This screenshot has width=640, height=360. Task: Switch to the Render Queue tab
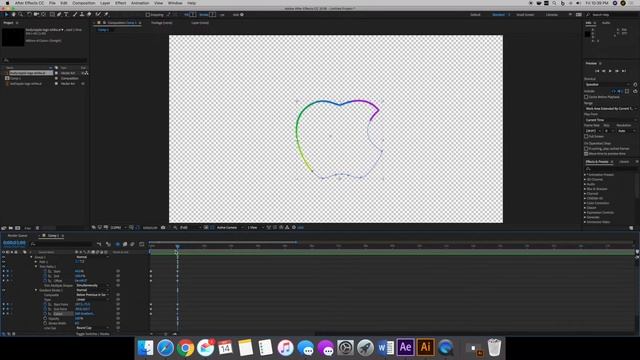(x=18, y=236)
